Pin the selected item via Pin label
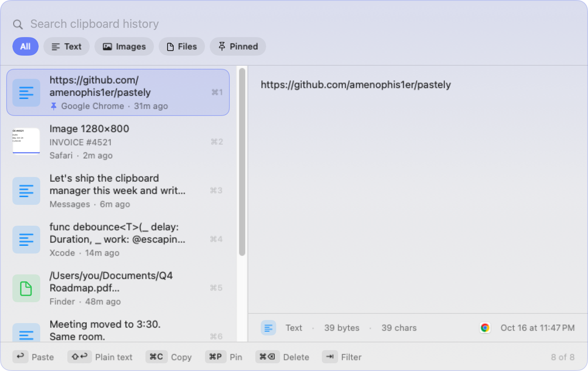588x371 pixels. pyautogui.click(x=236, y=357)
